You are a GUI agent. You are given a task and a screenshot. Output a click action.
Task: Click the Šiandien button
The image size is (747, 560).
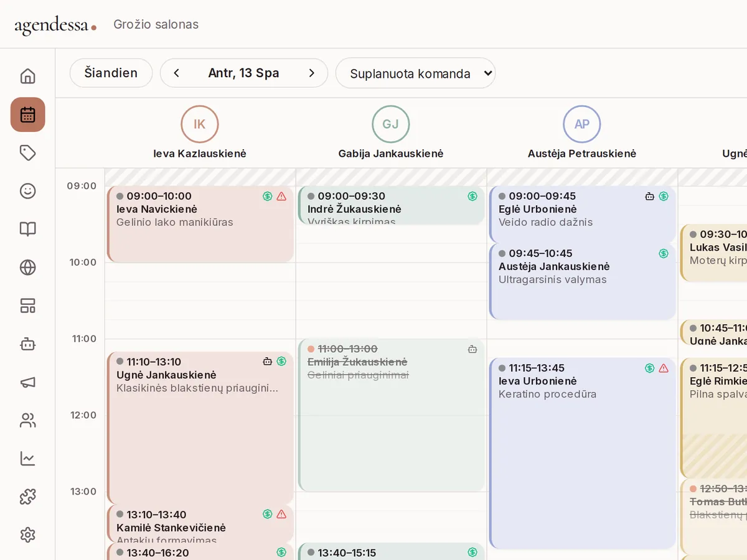click(x=111, y=73)
